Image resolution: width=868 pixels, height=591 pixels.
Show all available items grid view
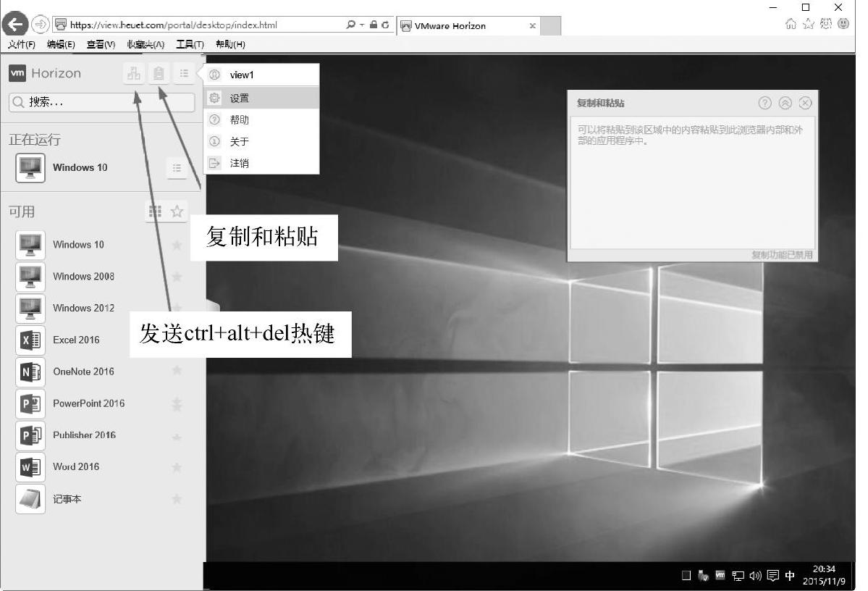tap(156, 211)
